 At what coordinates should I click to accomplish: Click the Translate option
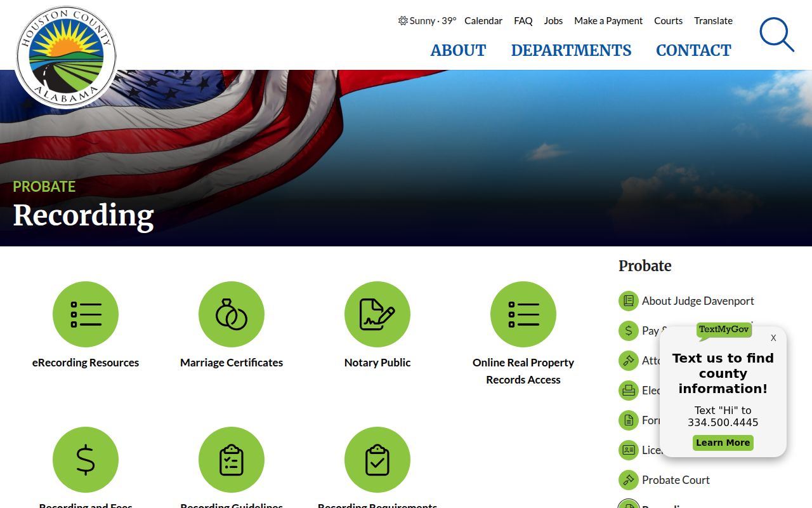(x=713, y=21)
